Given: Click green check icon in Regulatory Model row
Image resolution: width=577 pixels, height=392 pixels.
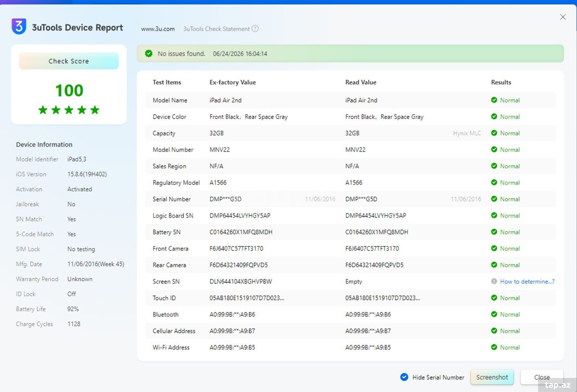Looking at the screenshot, I should pos(494,182).
